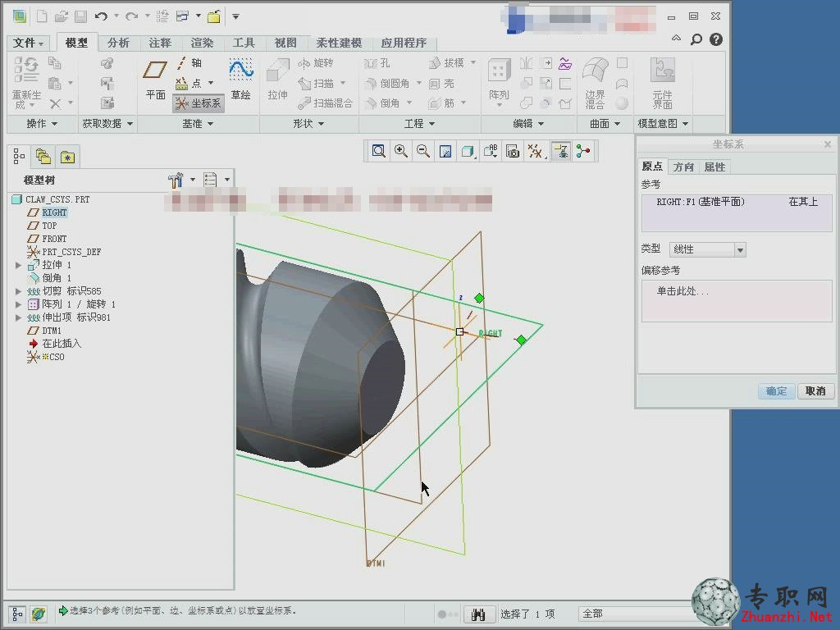The width and height of the screenshot is (840, 630).
Task: Expand the 切剪 标识585 tree node
Action: tap(18, 291)
